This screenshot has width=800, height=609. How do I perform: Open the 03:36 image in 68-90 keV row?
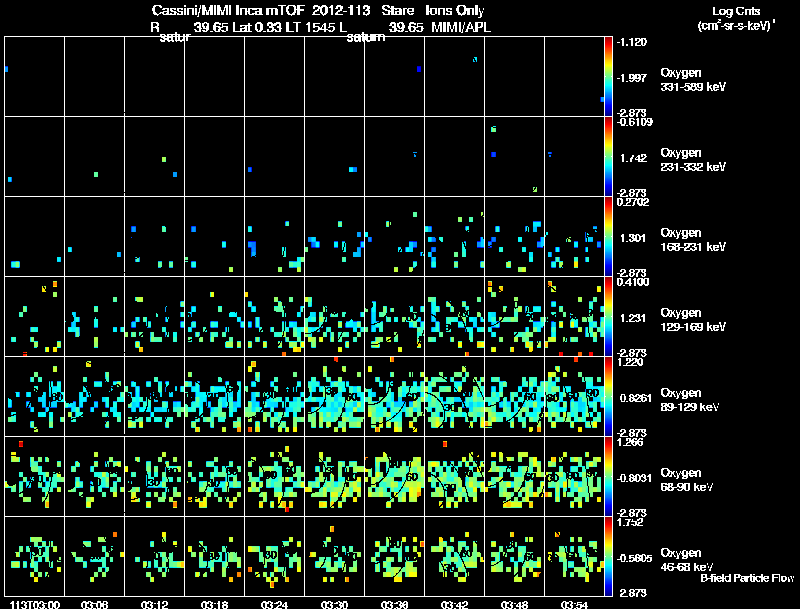[x=394, y=477]
